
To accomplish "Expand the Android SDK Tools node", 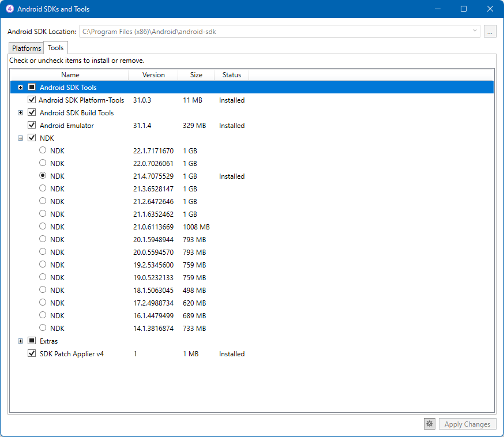I will (21, 88).
